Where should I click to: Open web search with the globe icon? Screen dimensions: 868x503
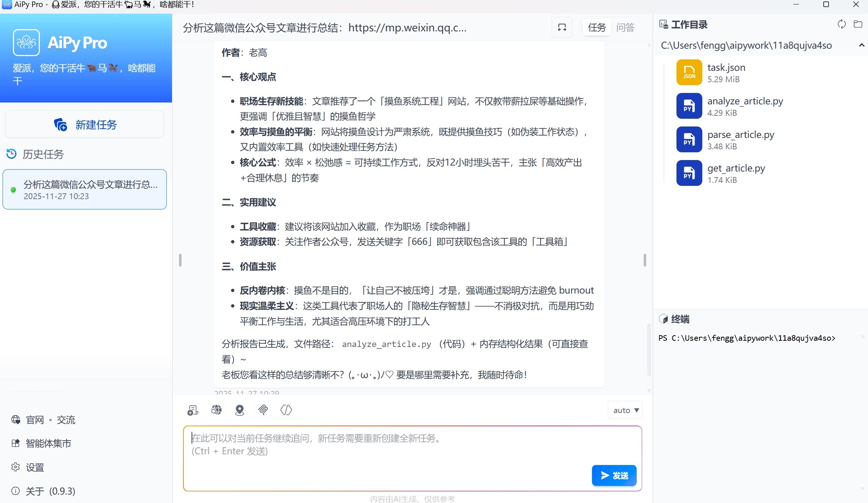point(216,410)
